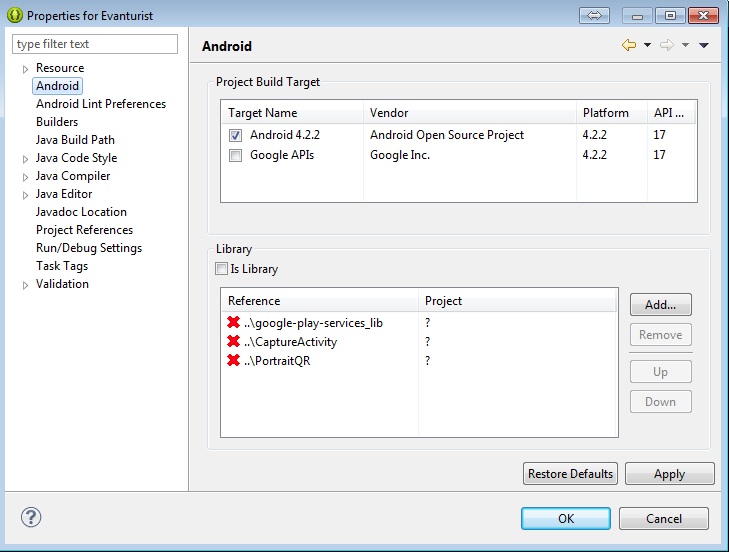This screenshot has width=729, height=552.
Task: Select the ..\CaptureActivity reference row
Action: pyautogui.click(x=419, y=342)
